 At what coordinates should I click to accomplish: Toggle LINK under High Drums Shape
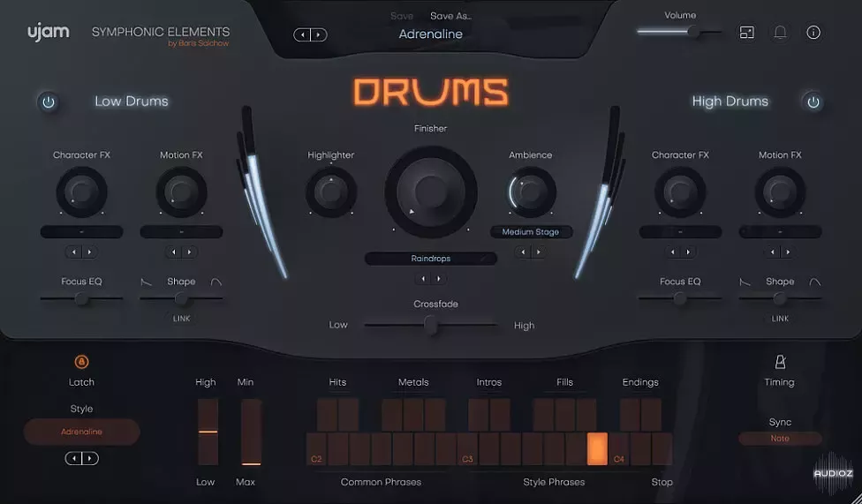pyautogui.click(x=780, y=319)
